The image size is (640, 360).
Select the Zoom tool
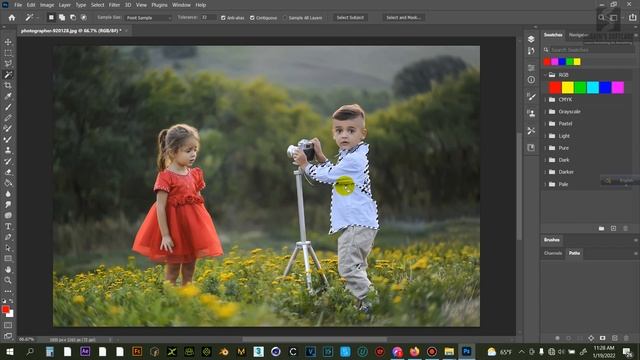click(8, 280)
